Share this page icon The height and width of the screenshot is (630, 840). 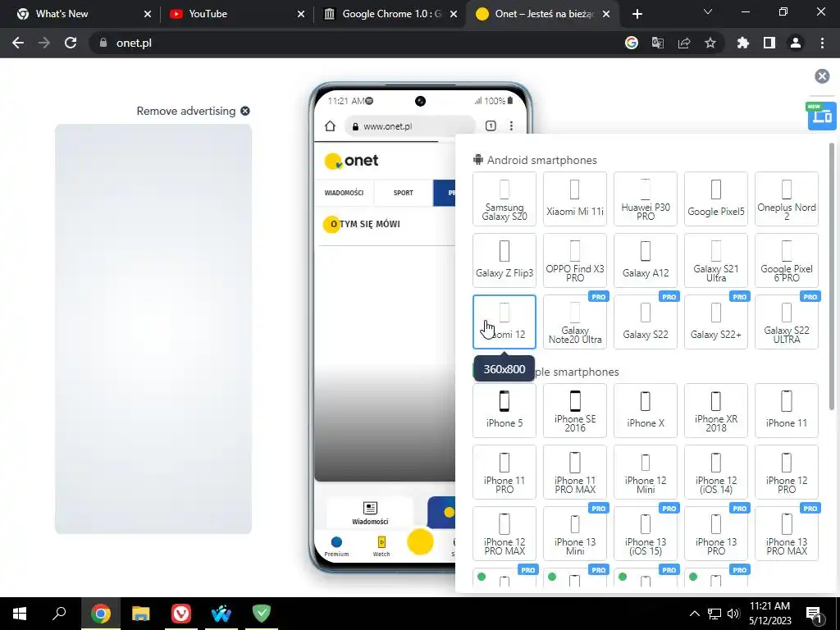683,43
